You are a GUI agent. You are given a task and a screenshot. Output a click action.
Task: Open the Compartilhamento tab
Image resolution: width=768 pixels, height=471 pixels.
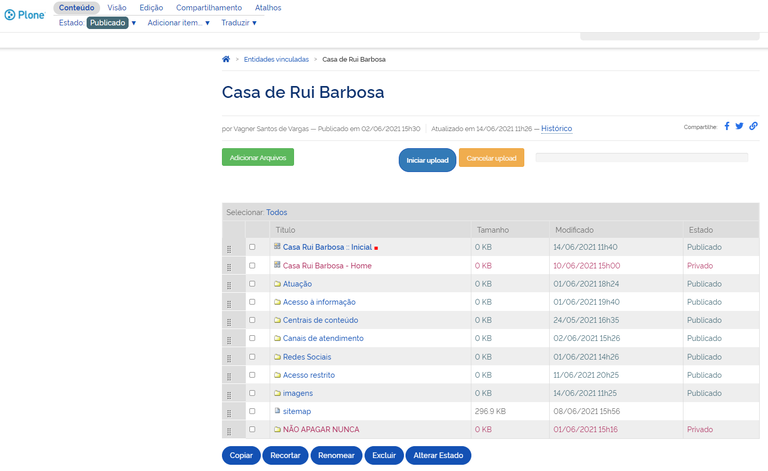[x=209, y=8]
